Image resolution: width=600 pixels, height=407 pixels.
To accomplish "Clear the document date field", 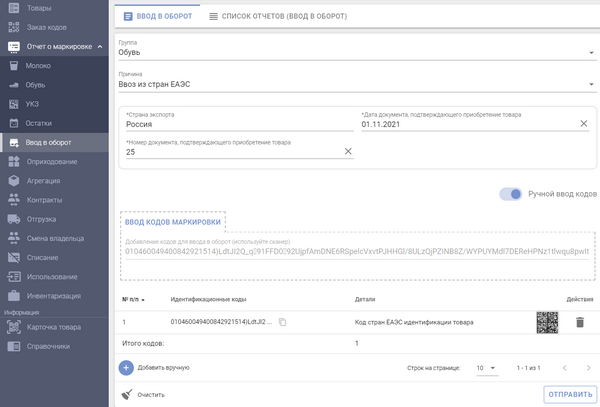I will (584, 124).
